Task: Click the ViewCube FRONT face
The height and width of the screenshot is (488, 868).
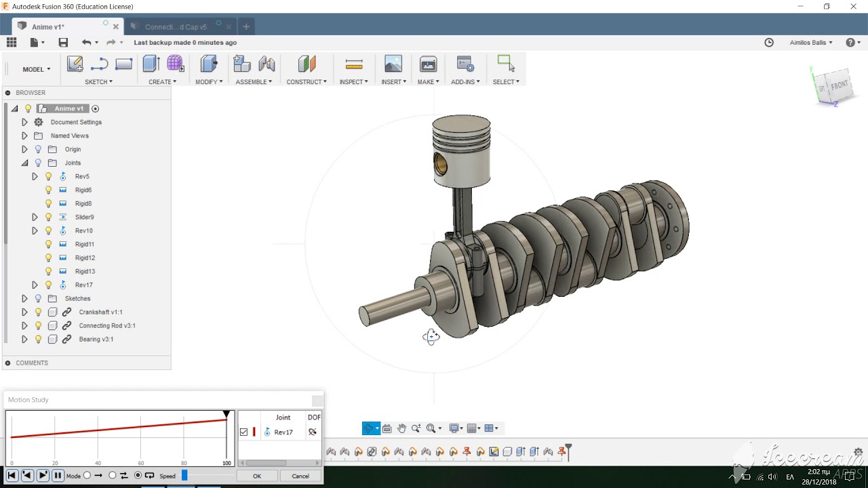Action: pos(839,85)
